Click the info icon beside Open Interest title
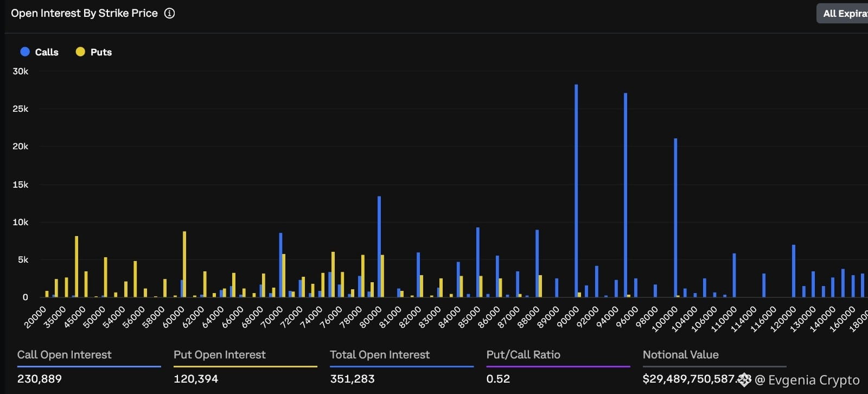 pyautogui.click(x=170, y=14)
